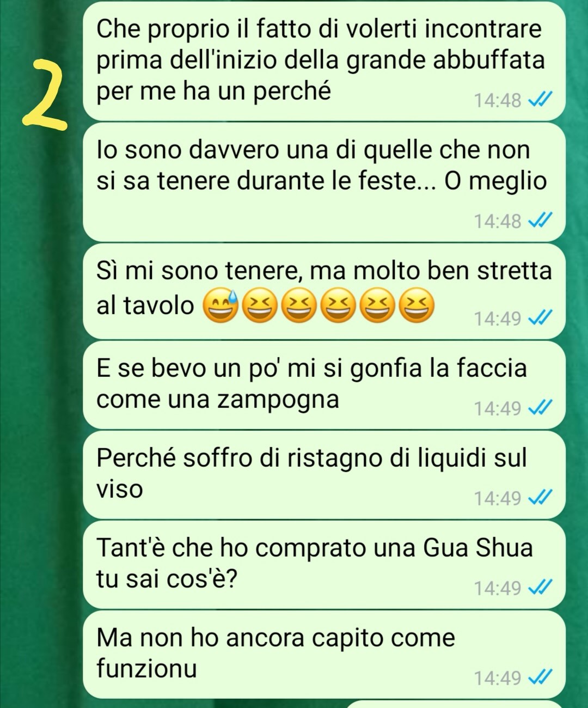The width and height of the screenshot is (588, 708).
Task: Tap the 14:49 timestamp on 'ristagno di liquidi' message
Action: [498, 498]
